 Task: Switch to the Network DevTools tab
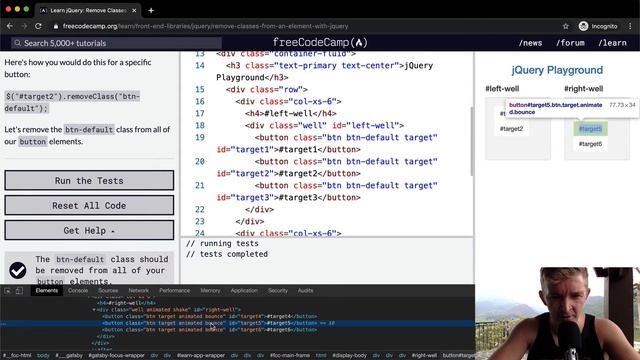pyautogui.click(x=138, y=291)
